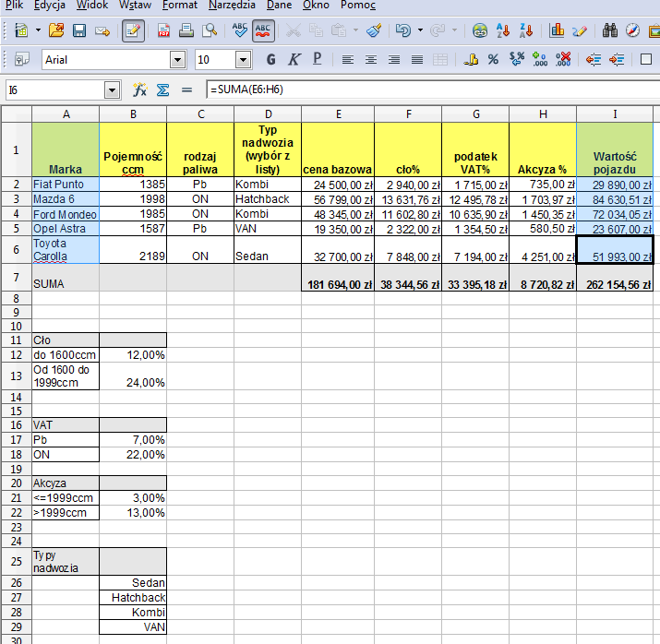
Task: Insert Chart icon
Action: tap(557, 30)
